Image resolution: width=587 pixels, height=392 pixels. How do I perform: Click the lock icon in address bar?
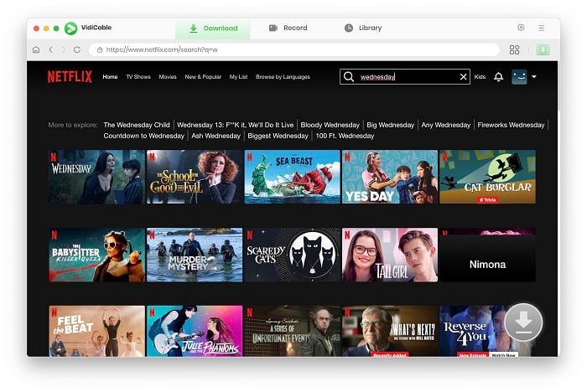[x=100, y=49]
